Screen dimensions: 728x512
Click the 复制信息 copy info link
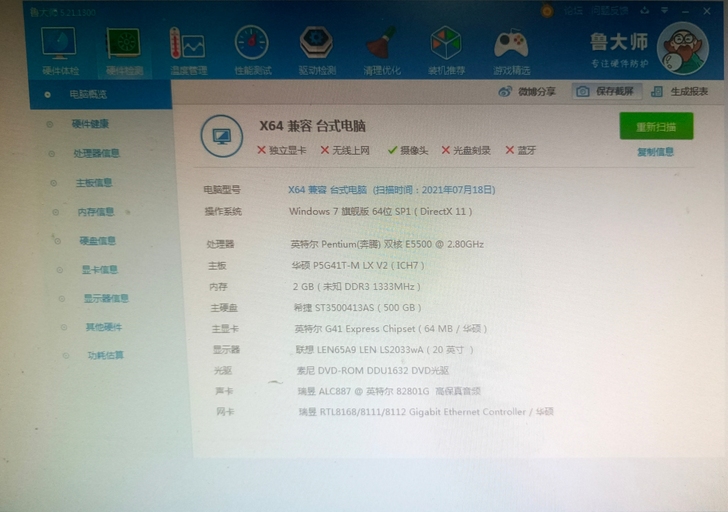click(655, 152)
